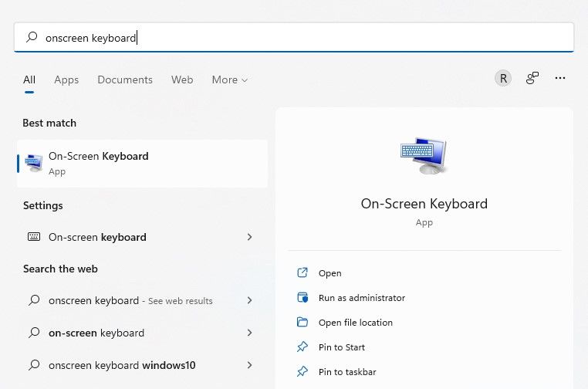Expand On-screen keyboard settings result chevron

(249, 237)
